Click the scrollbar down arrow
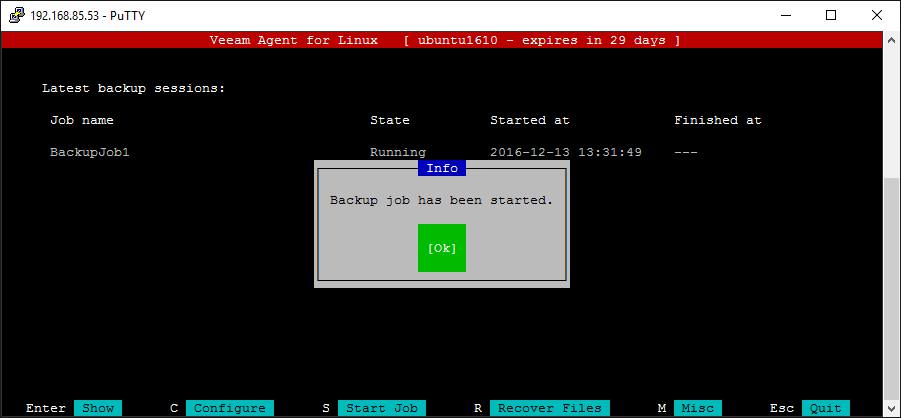This screenshot has width=901, height=418. point(891,409)
